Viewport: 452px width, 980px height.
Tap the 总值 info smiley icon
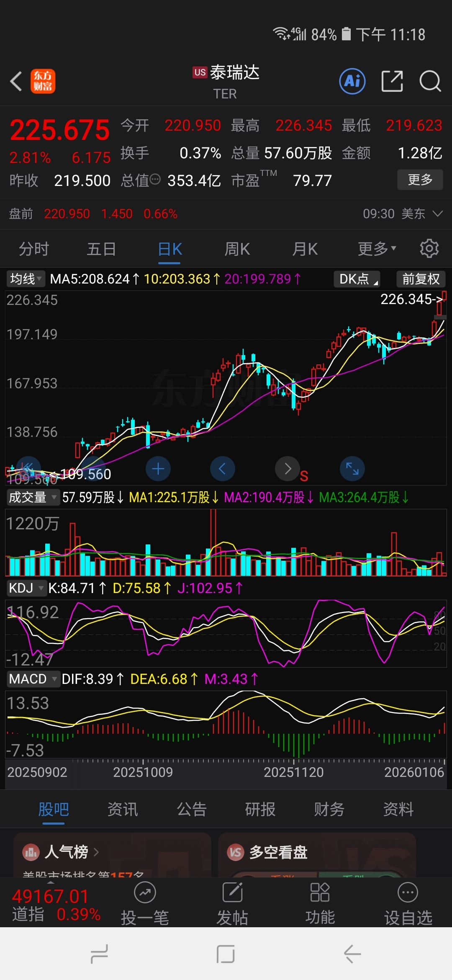155,180
